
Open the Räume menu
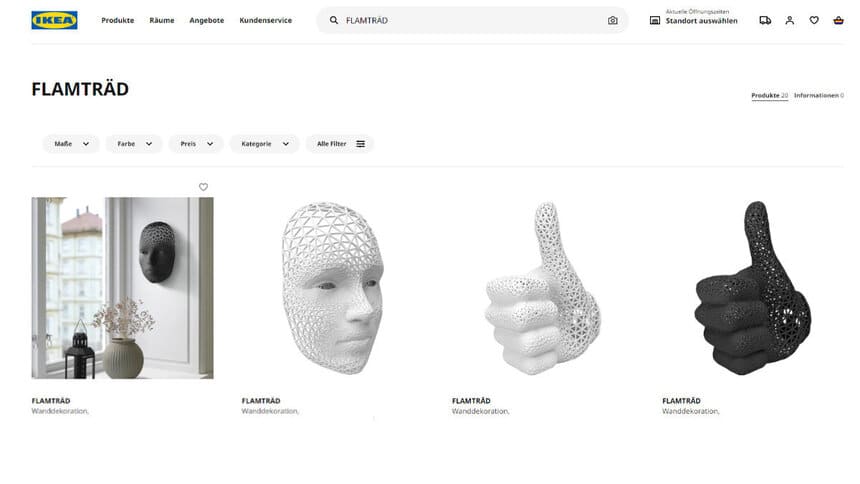[x=162, y=20]
